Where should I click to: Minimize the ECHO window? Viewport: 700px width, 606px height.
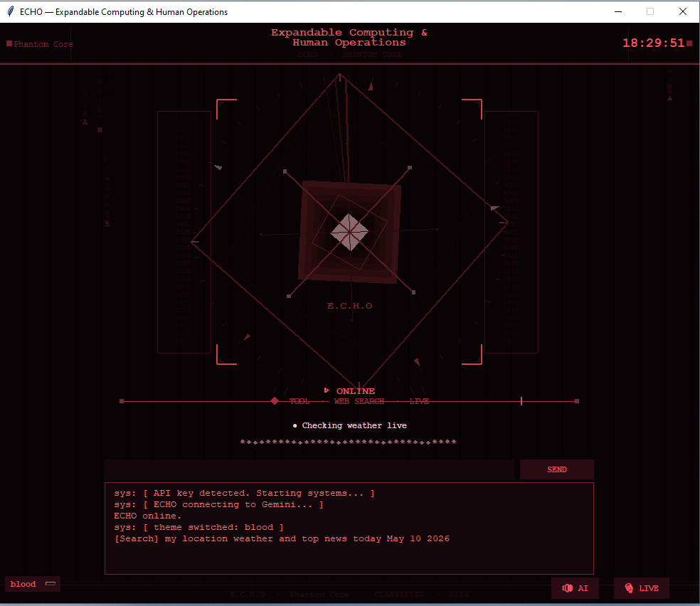tap(618, 11)
